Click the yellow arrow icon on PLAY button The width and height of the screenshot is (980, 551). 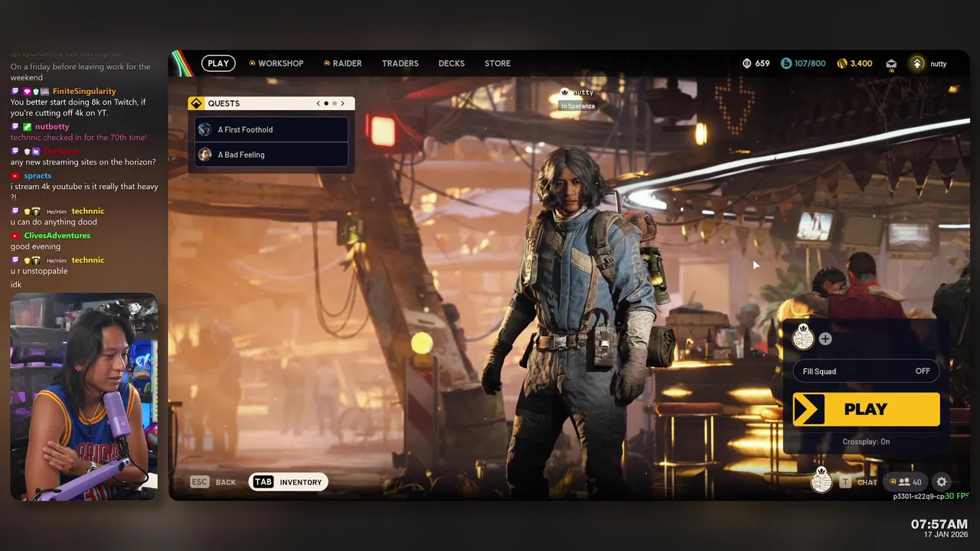point(809,409)
